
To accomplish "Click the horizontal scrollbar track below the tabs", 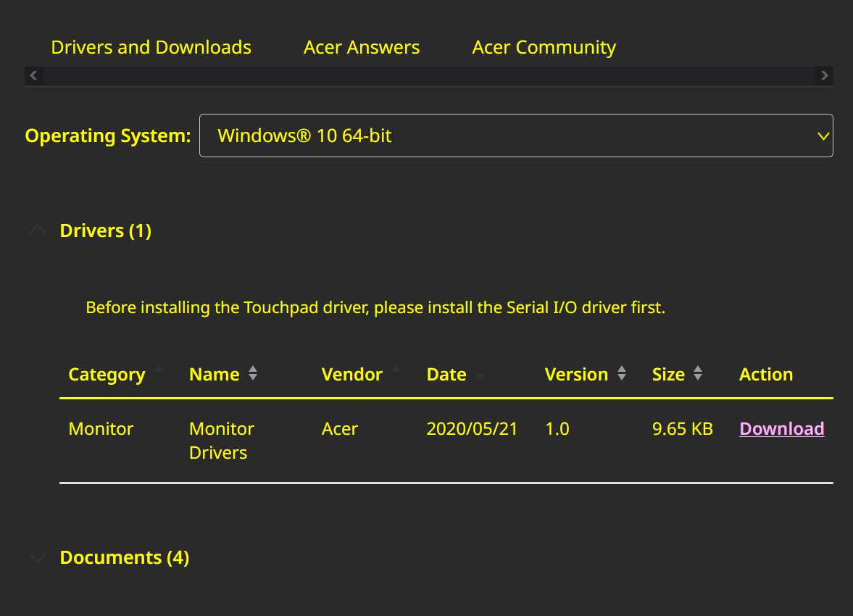I will [428, 75].
